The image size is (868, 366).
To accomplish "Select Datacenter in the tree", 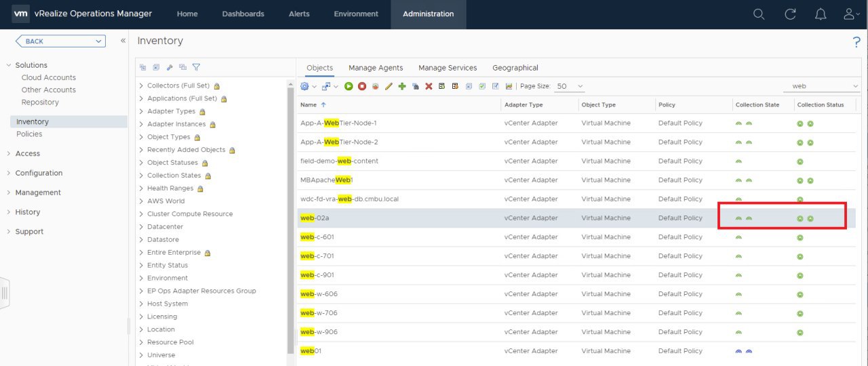I will click(165, 227).
